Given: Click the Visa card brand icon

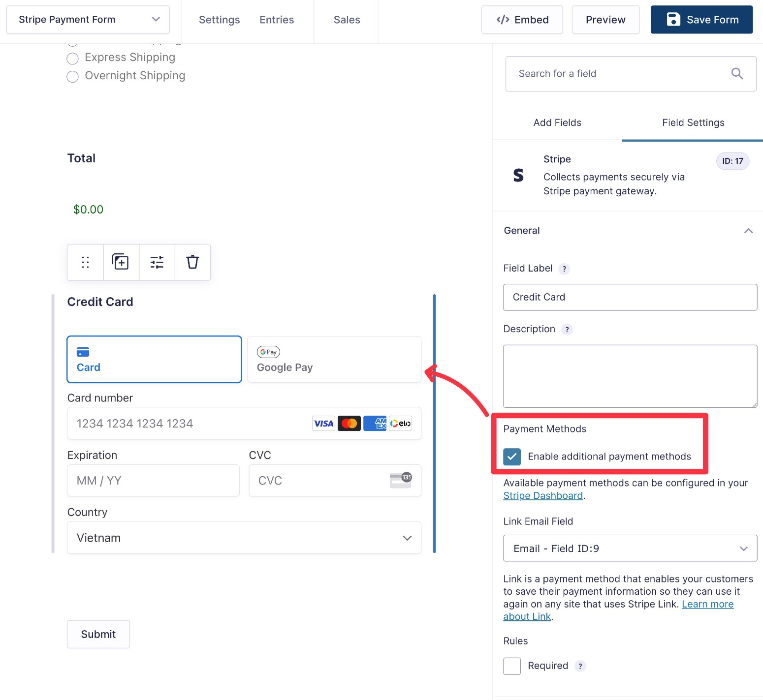Looking at the screenshot, I should click(323, 424).
